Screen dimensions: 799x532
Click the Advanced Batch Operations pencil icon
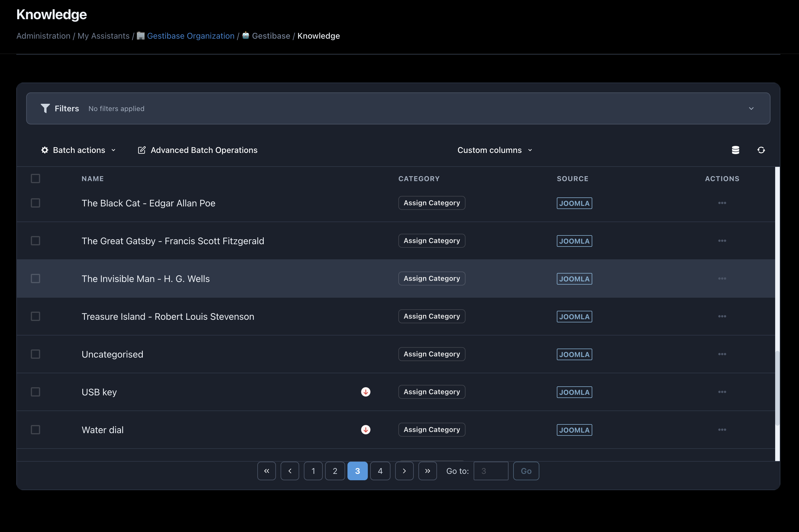coord(142,150)
